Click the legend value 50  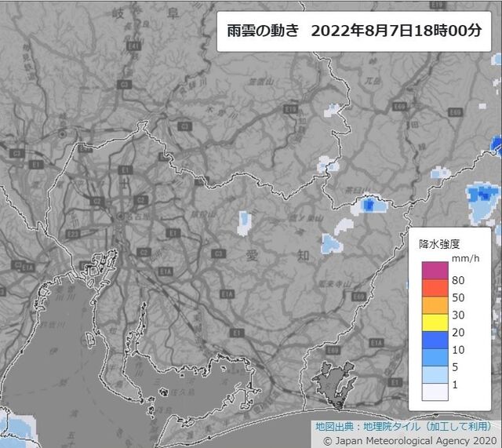pyautogui.click(x=458, y=297)
